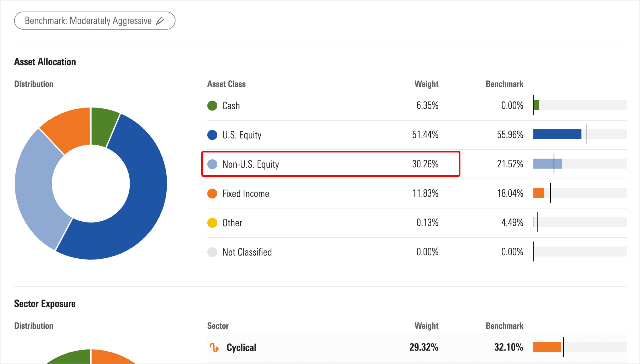Click the Asset Class column header
Image resolution: width=640 pixels, height=364 pixels.
(x=226, y=84)
